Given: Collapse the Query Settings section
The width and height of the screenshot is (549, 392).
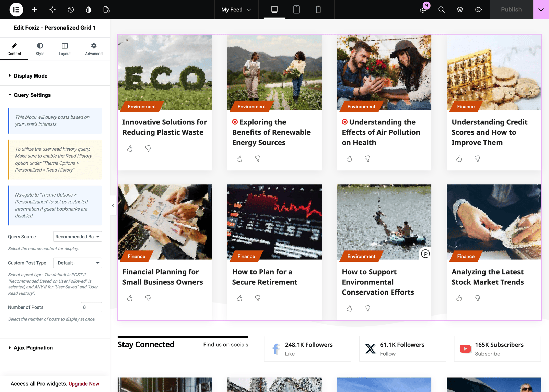Looking at the screenshot, I should [x=55, y=95].
